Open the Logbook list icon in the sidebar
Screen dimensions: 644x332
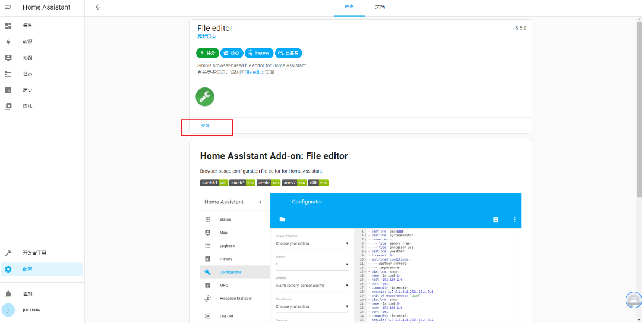[8, 74]
